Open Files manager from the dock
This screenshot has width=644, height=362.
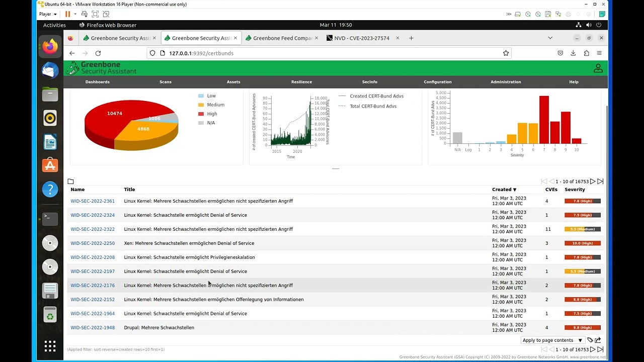[x=50, y=94]
